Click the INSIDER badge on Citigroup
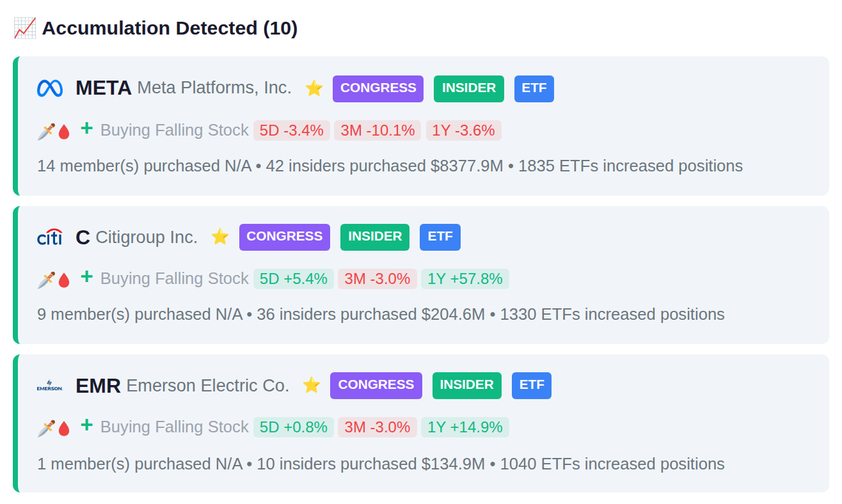842x504 pixels. click(375, 237)
